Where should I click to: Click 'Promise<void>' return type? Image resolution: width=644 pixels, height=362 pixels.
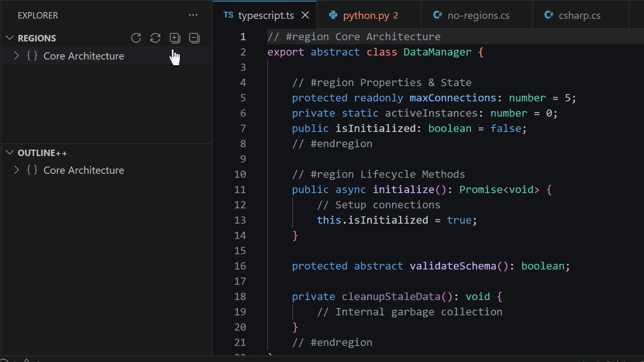[x=500, y=189]
